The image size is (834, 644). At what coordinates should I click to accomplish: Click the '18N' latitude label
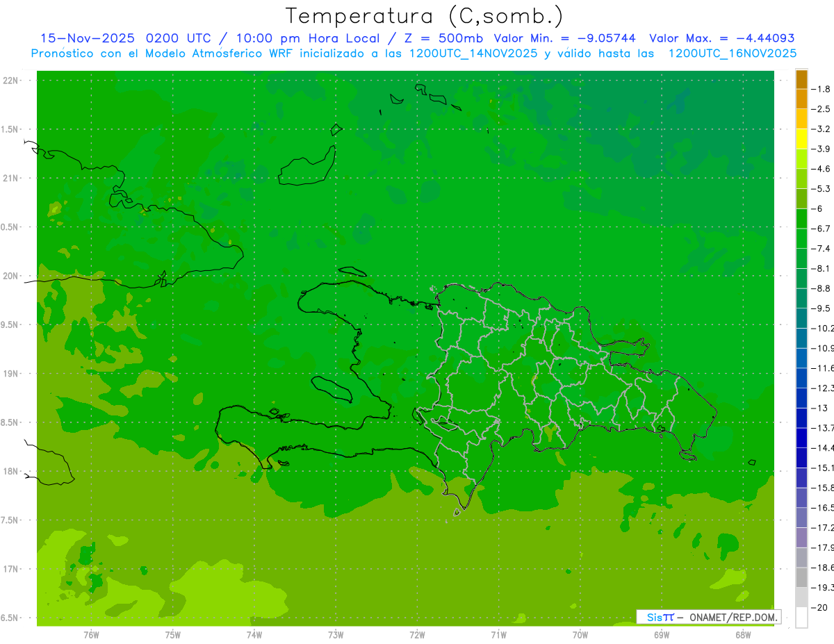(x=10, y=472)
